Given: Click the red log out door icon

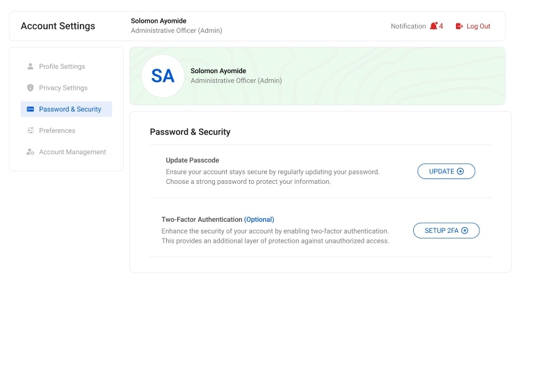Looking at the screenshot, I should pyautogui.click(x=459, y=26).
